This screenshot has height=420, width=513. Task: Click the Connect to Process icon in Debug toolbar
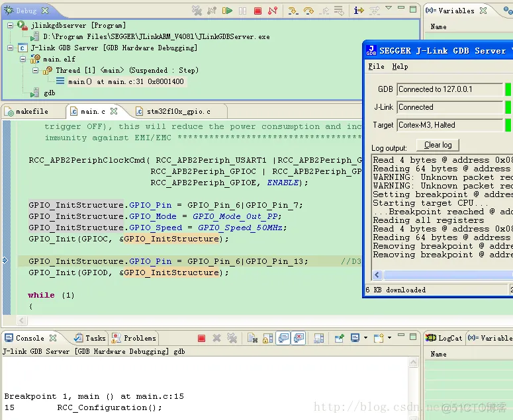[212, 11]
